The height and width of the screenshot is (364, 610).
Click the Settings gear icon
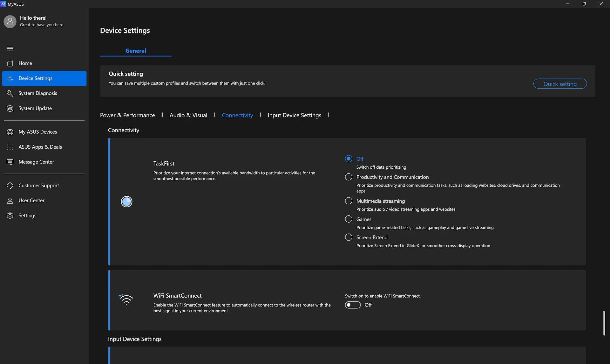10,216
